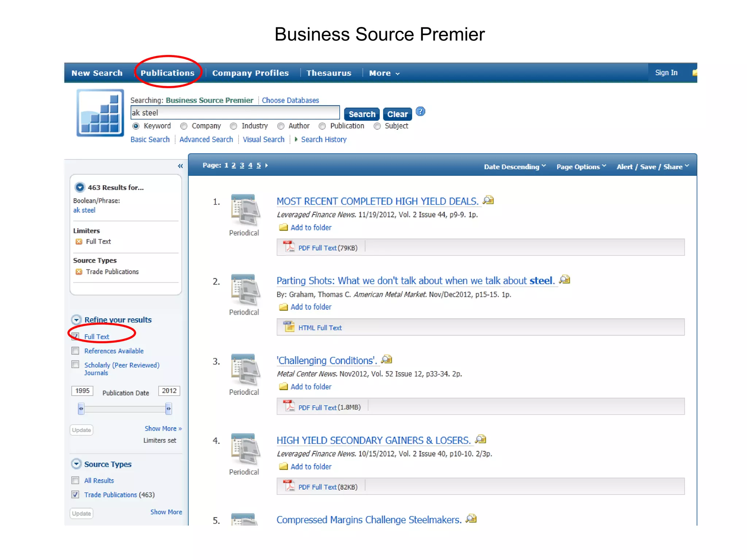Click the Sign In link
The image size is (747, 560).
(x=666, y=73)
